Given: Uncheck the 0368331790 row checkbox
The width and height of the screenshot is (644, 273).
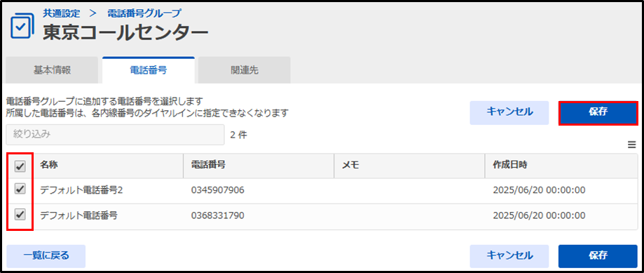Looking at the screenshot, I should point(20,214).
